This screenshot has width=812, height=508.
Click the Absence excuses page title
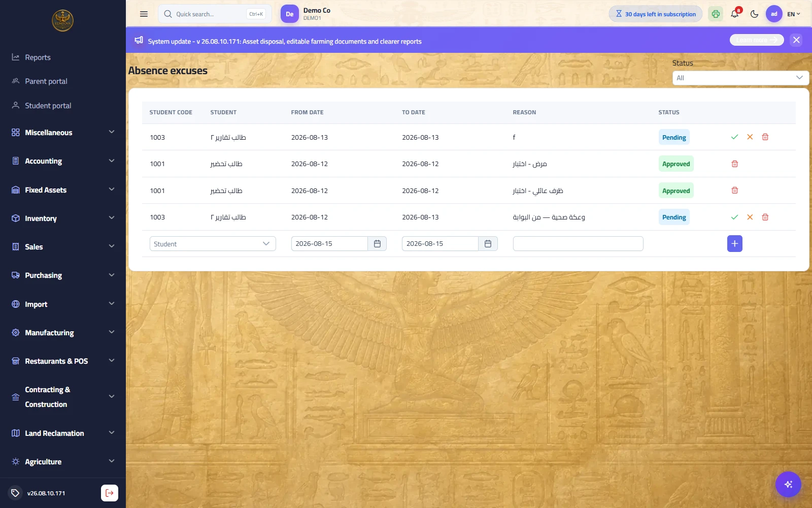tap(168, 71)
